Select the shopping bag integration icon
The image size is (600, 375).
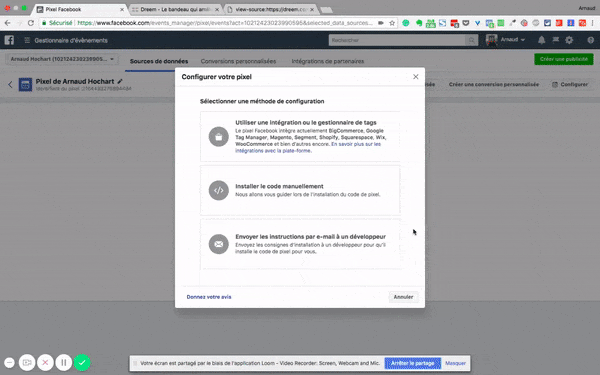(218, 137)
